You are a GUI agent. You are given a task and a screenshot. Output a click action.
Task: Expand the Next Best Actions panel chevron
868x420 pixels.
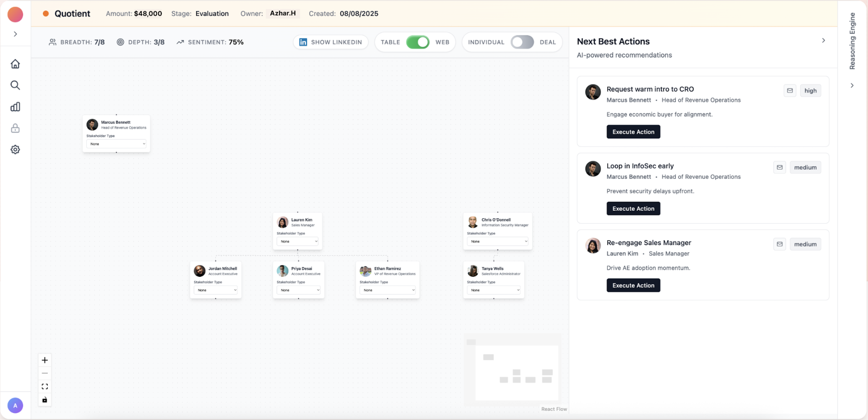click(823, 41)
